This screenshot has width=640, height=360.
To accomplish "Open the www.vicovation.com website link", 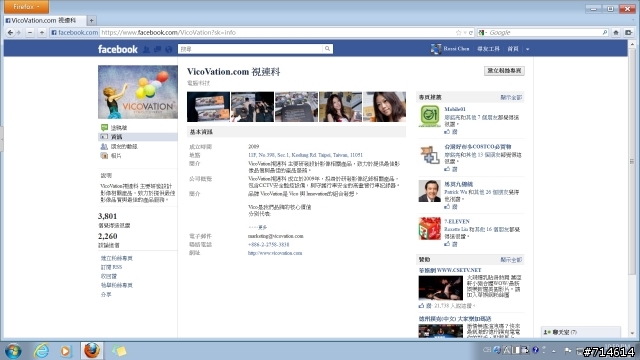I will [275, 253].
